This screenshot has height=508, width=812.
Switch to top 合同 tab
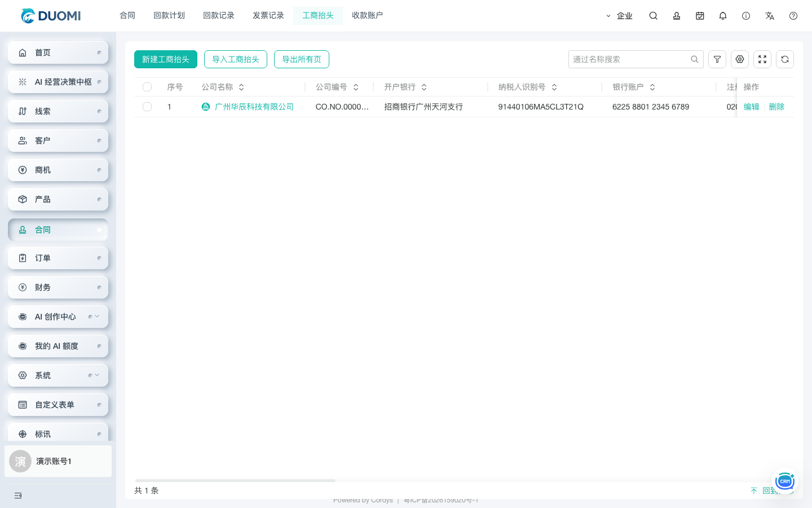click(x=127, y=15)
